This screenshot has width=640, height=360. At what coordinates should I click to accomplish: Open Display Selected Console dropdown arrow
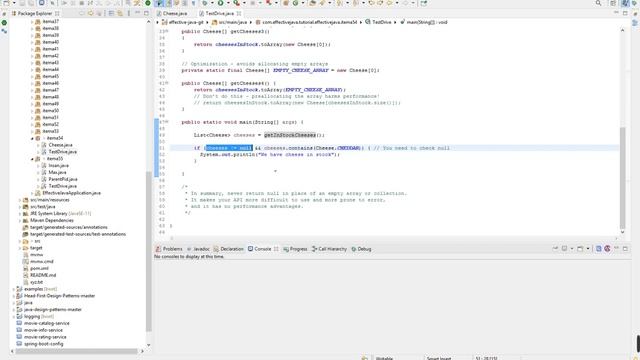572,249
